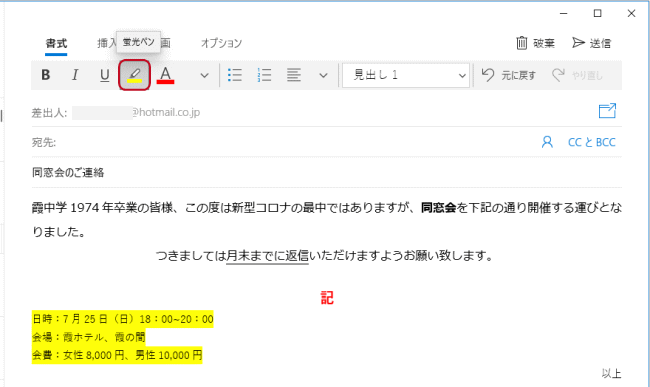
Task: Insert a numbered list
Action: tap(264, 75)
